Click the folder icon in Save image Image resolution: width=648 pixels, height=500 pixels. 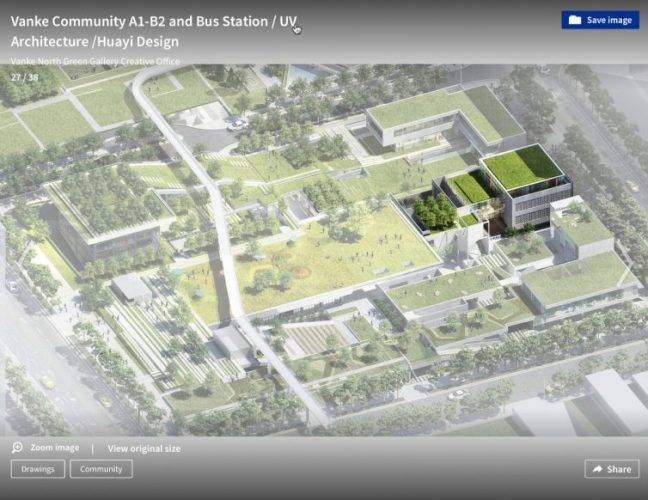574,20
